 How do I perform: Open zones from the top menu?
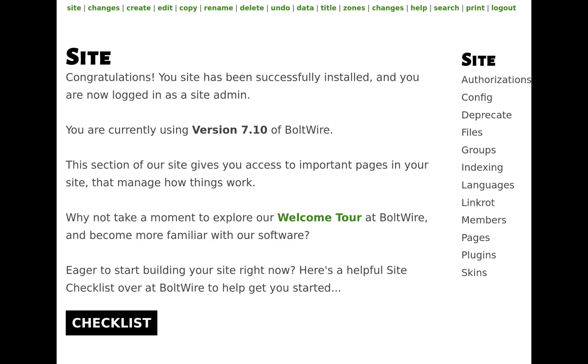(354, 8)
